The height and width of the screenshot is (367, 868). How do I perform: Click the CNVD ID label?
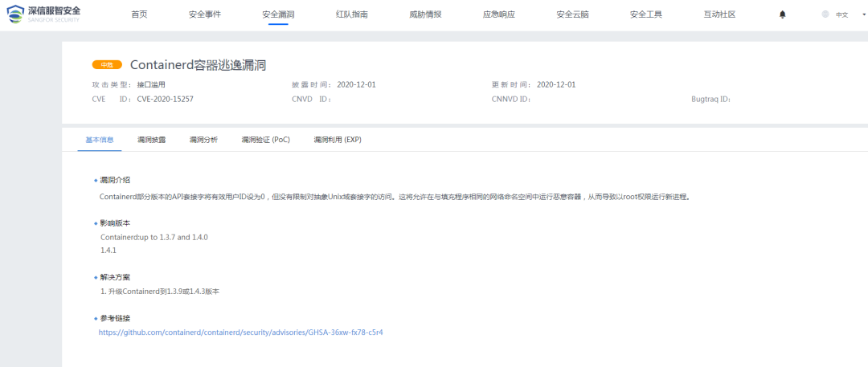(312, 100)
